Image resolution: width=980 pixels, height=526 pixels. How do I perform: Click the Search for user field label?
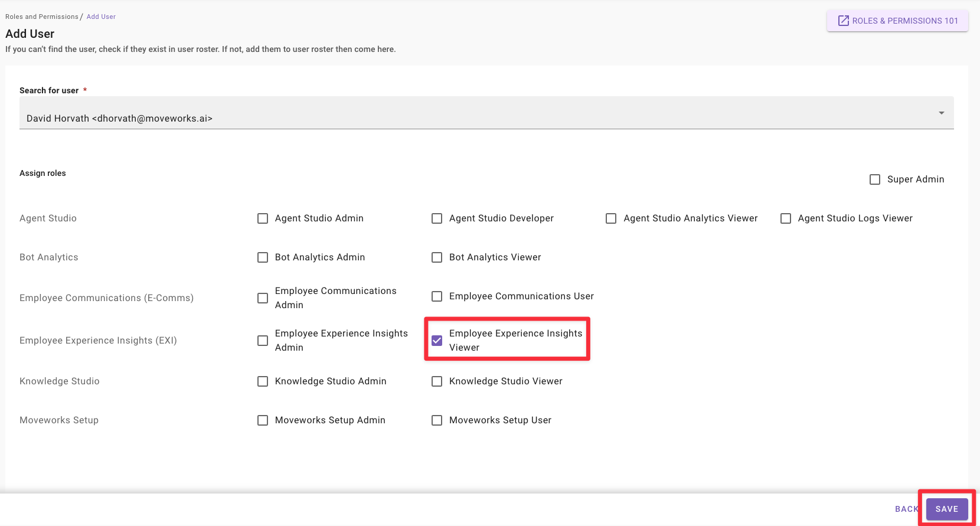tap(49, 90)
